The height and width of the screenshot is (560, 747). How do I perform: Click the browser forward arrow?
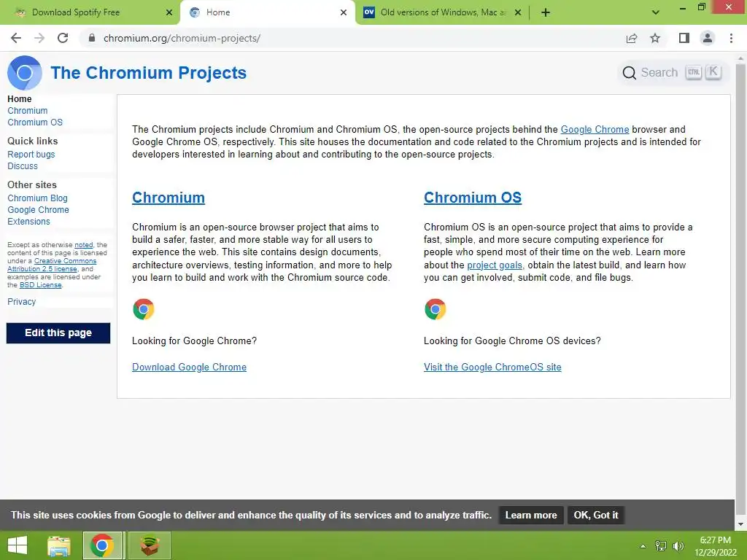point(39,38)
